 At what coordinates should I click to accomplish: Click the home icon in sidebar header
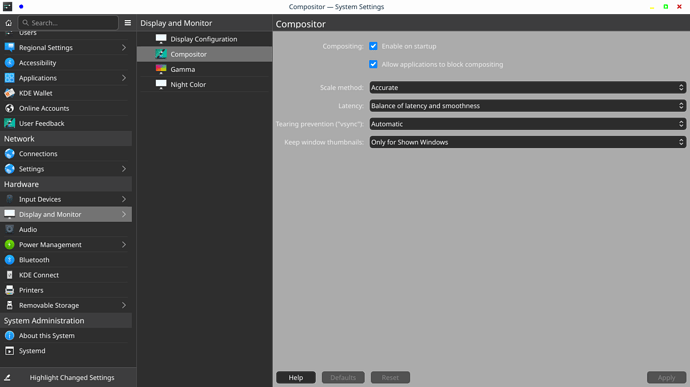(8, 23)
